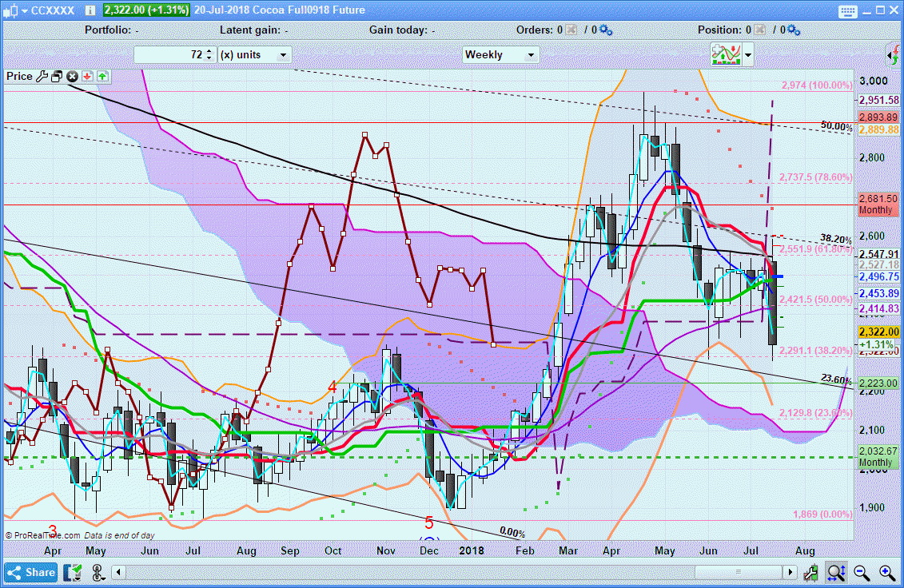The height and width of the screenshot is (588, 904).
Task: Click the 2,681.50 Monthly level label
Action: [878, 204]
